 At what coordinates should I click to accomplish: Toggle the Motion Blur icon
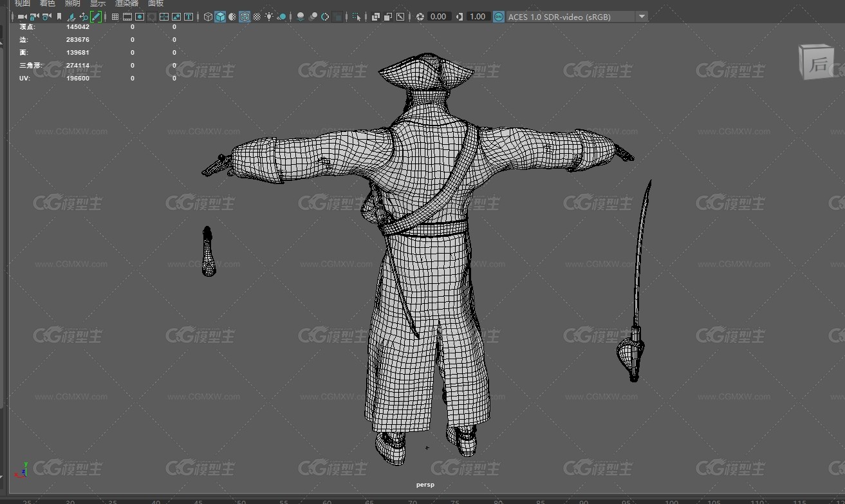click(x=312, y=17)
